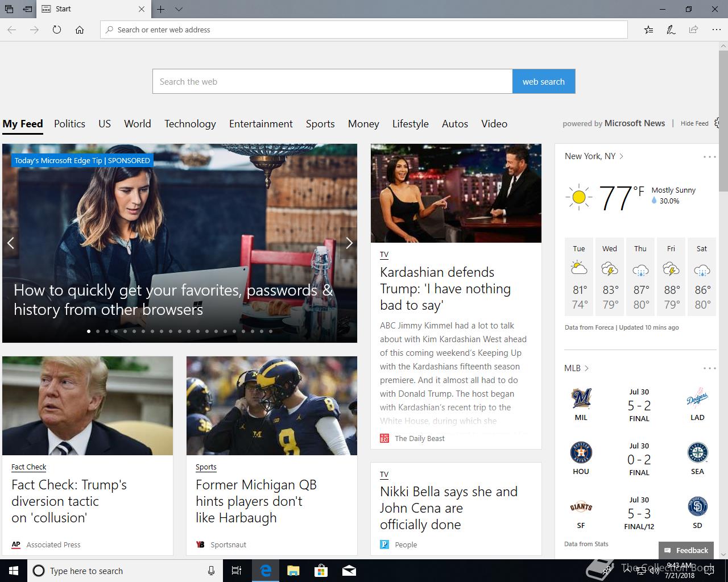
Task: Open the Technology tab
Action: 190,124
